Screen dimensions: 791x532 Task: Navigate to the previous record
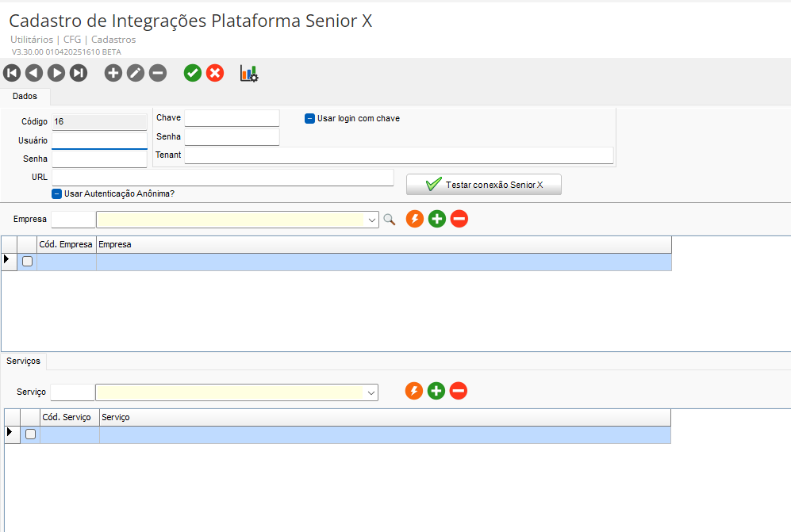click(33, 74)
